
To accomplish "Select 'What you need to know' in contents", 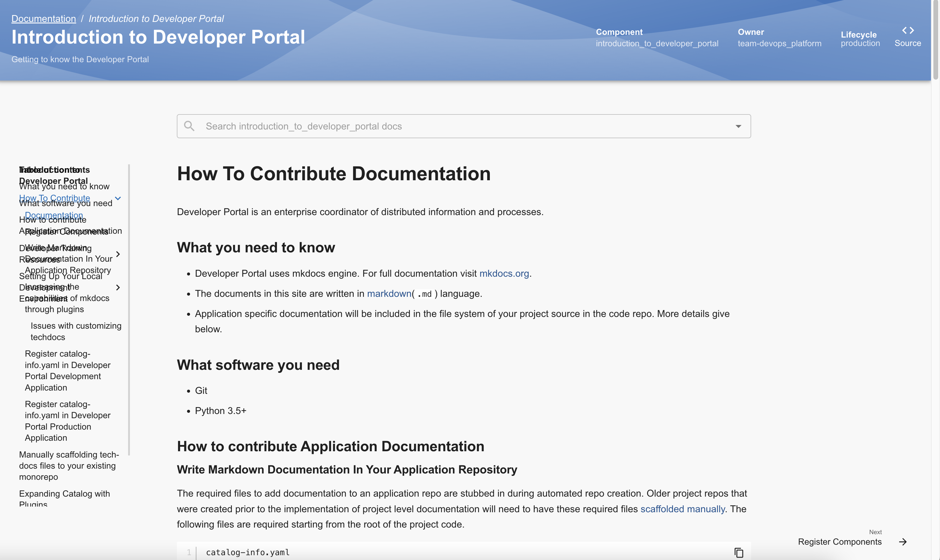I will click(64, 186).
